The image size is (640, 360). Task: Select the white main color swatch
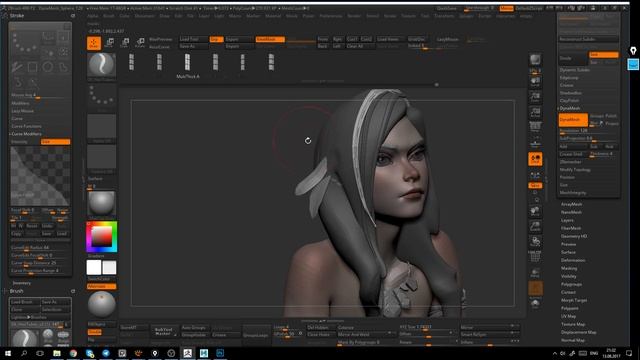click(94, 268)
